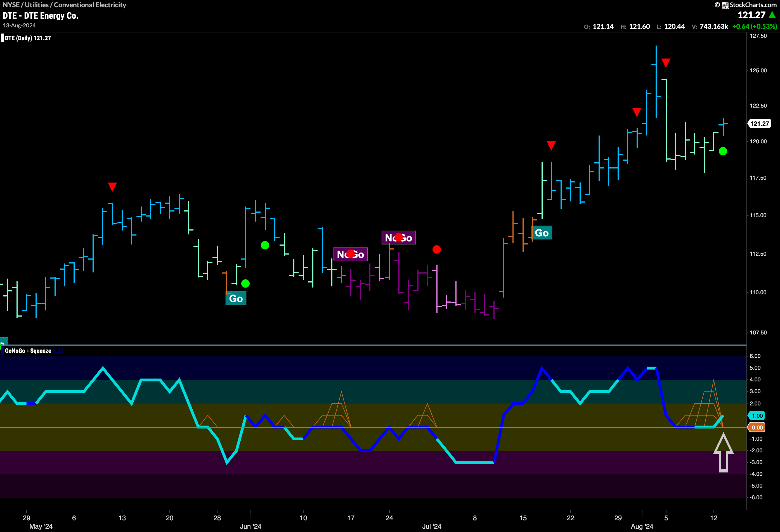Click the red triangle marker near 125.00 high
Image resolution: width=780 pixels, height=532 pixels.
click(666, 63)
